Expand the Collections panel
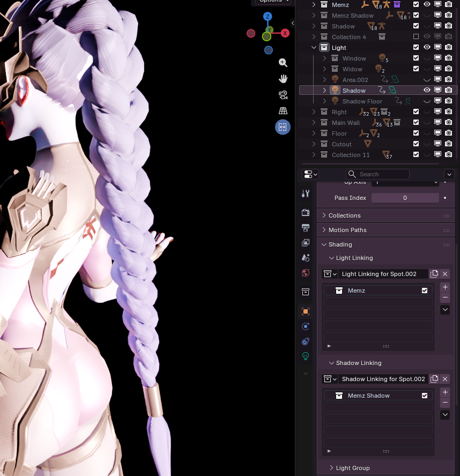This screenshot has height=476, width=460. point(324,215)
